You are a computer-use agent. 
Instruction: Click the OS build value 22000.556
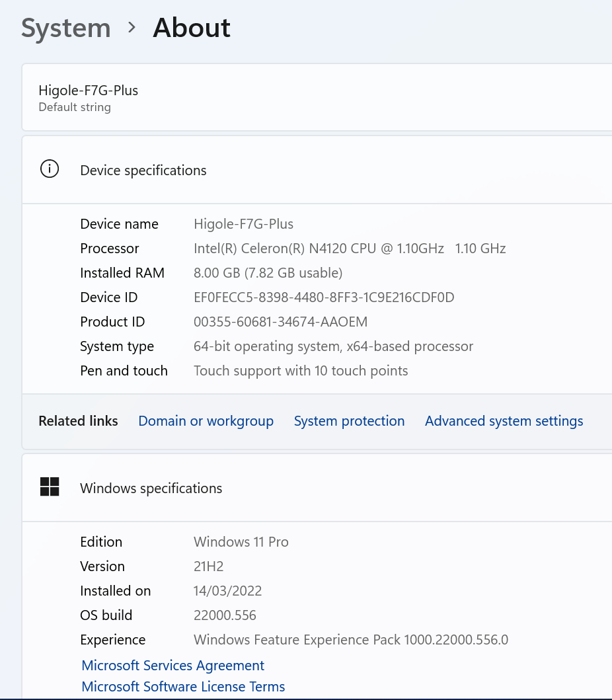(x=225, y=615)
